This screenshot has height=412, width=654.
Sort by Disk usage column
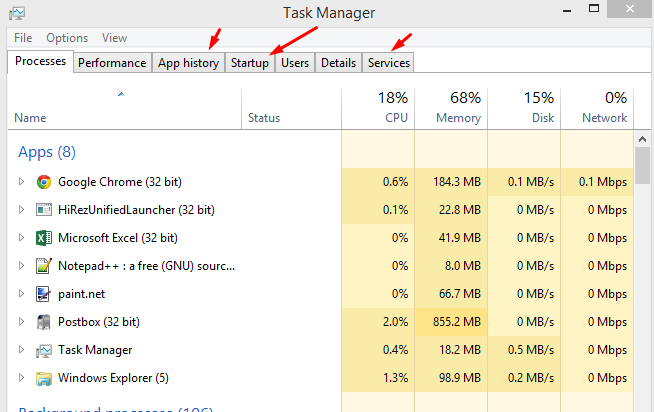524,108
